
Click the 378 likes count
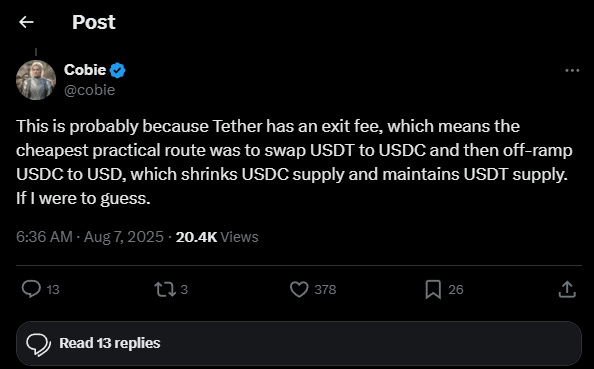coord(325,289)
